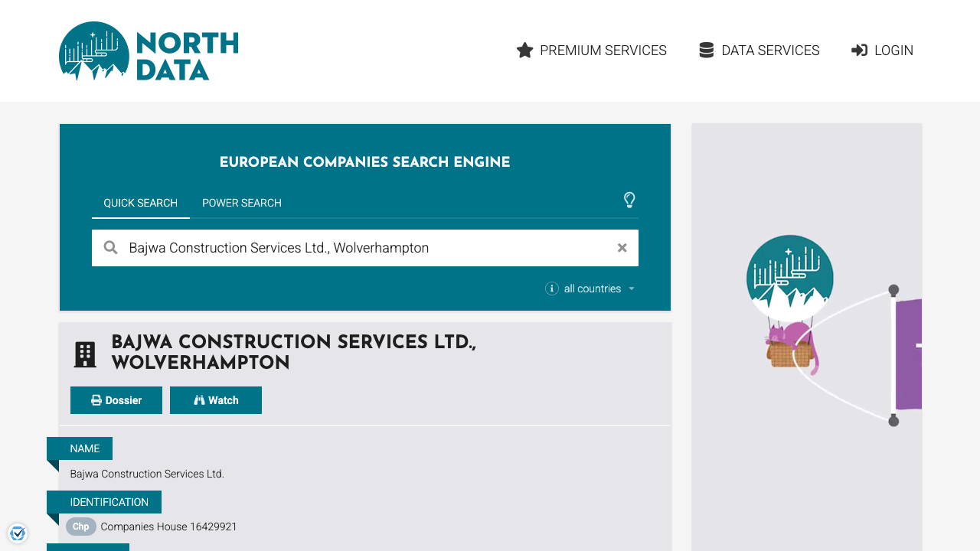Click the database icon next to Data Services

pyautogui.click(x=706, y=49)
